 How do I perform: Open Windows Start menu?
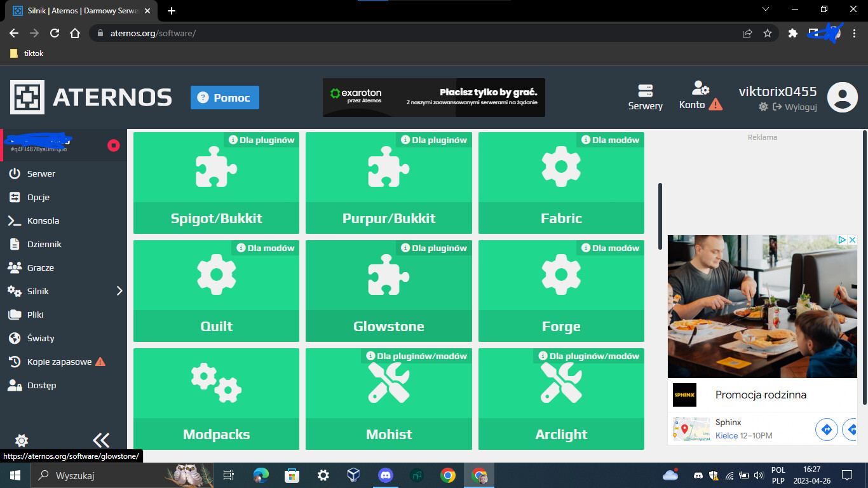(x=14, y=475)
